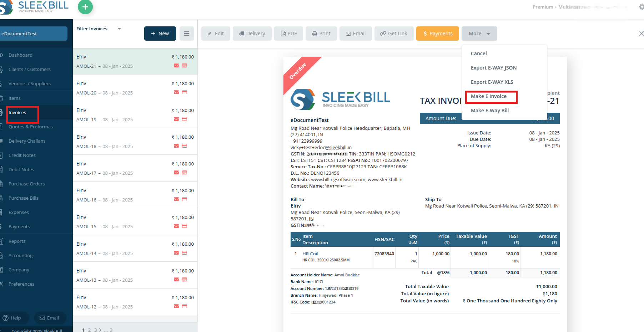Click the email icon on AMOL-13 row
Screen dimensions: 644x332
[176, 280]
